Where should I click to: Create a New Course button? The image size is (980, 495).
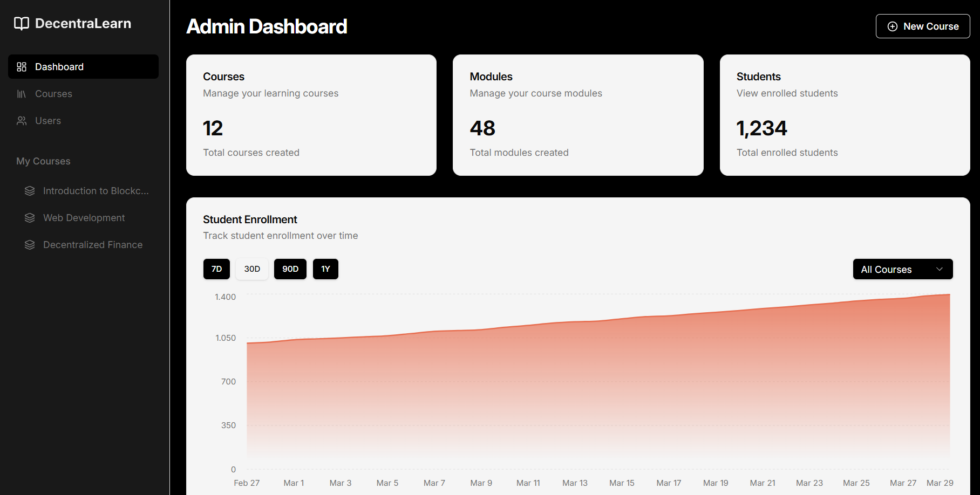coord(923,26)
